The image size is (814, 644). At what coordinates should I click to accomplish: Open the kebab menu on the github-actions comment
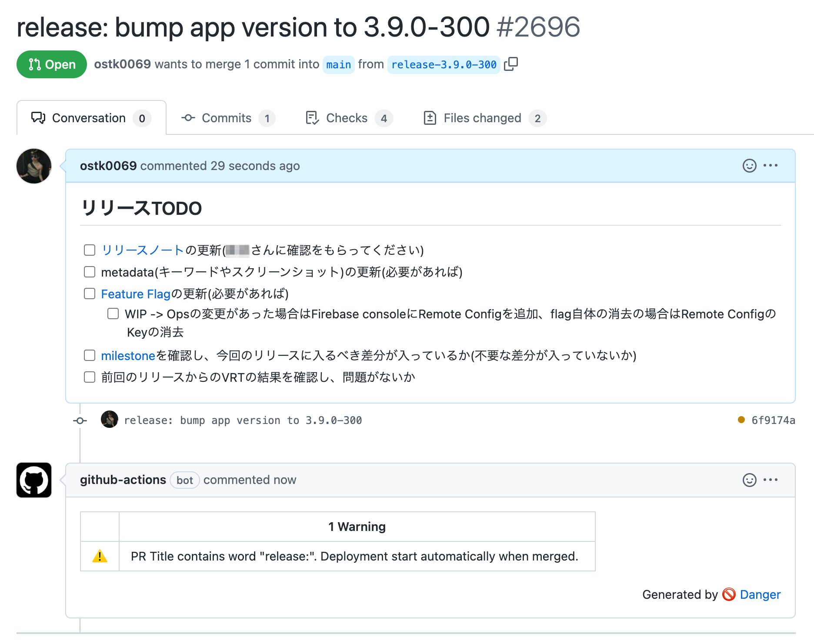[771, 480]
